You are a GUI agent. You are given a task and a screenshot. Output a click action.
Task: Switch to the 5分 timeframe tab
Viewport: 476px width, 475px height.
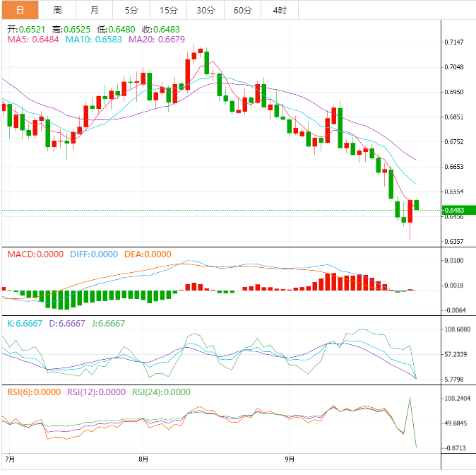click(131, 10)
